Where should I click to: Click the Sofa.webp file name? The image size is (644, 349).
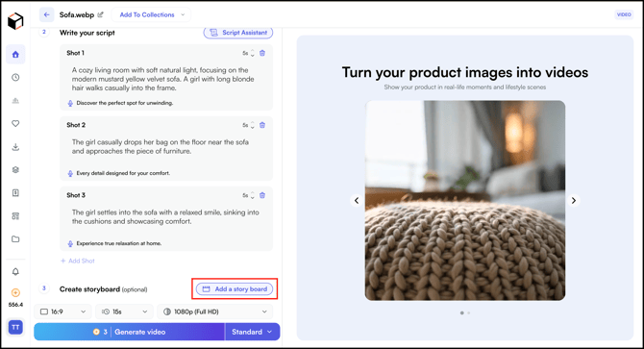point(77,14)
